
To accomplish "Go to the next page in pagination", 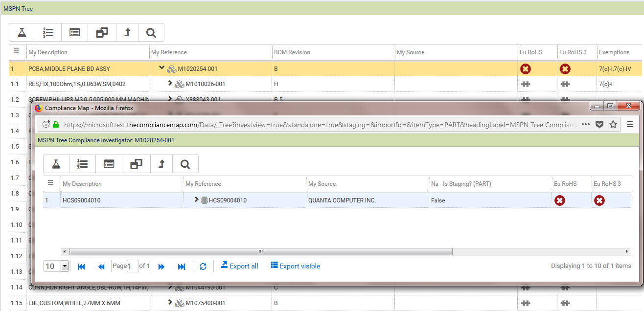I will [161, 267].
